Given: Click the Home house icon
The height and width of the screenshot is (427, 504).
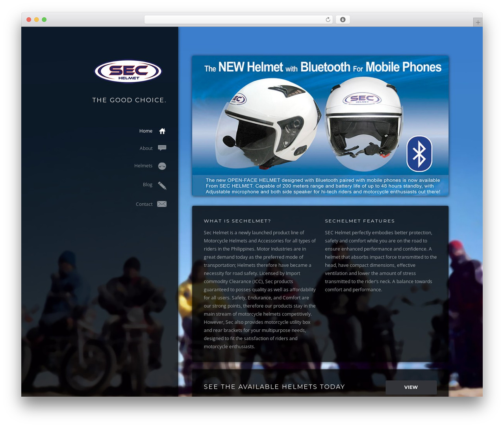Looking at the screenshot, I should click(162, 131).
